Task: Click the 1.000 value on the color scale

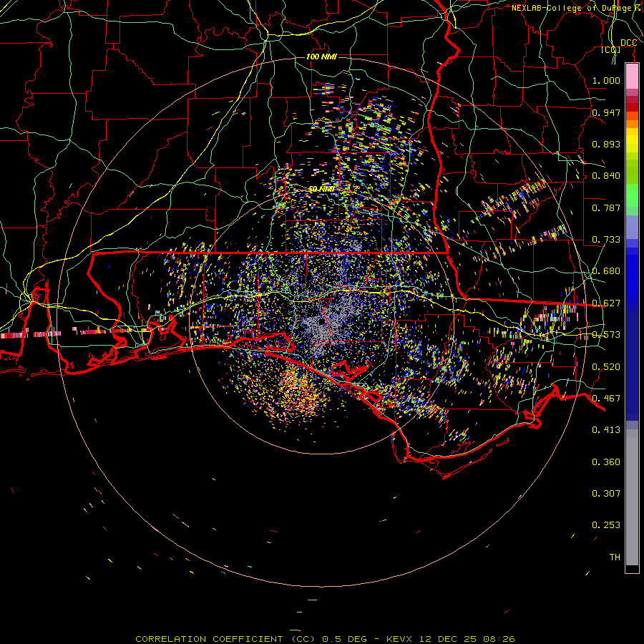Action: click(606, 80)
